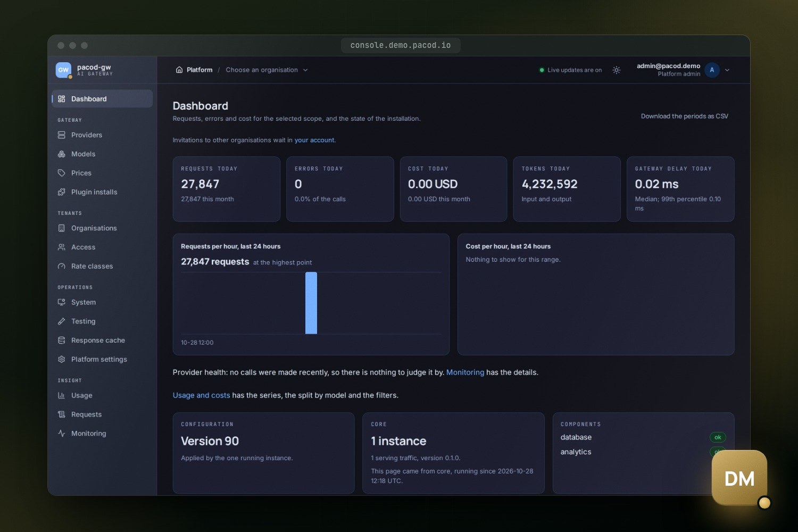798x532 pixels.
Task: Click the Plugin installs puzzle icon
Action: pyautogui.click(x=62, y=192)
